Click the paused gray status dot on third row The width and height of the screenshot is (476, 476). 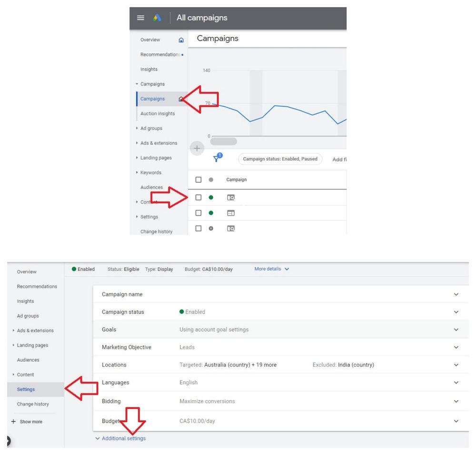click(211, 228)
